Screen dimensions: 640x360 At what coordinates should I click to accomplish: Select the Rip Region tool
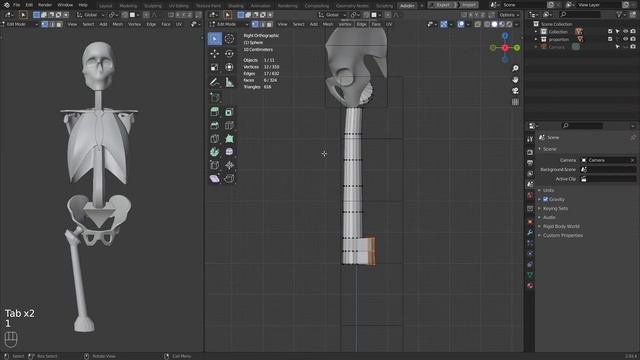pos(229,178)
